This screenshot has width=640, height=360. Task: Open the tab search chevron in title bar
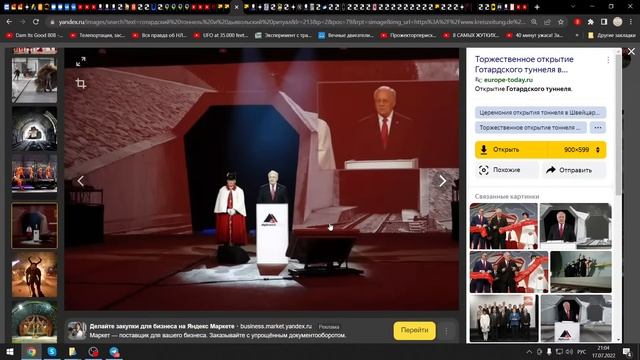pos(573,7)
